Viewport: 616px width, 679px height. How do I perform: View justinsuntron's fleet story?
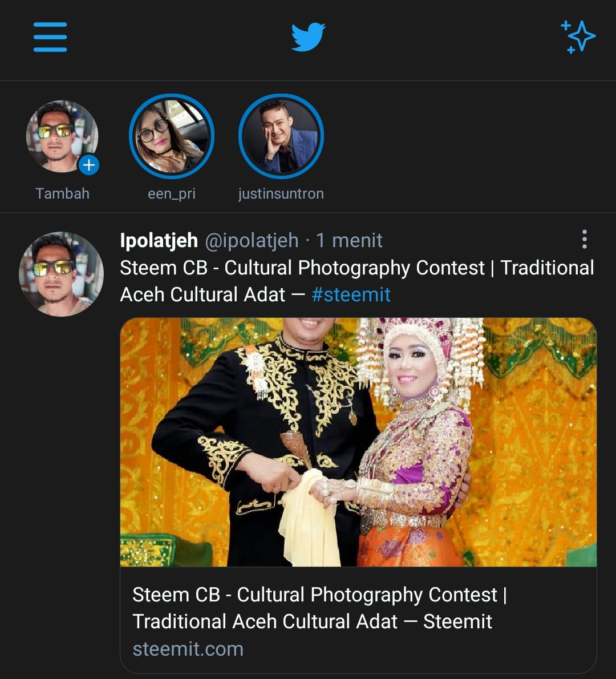281,136
